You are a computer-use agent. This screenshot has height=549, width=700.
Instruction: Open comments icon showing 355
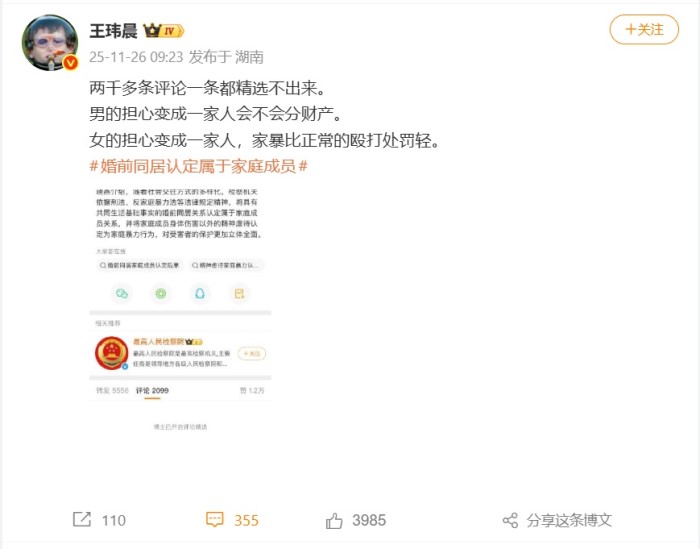pos(214,520)
